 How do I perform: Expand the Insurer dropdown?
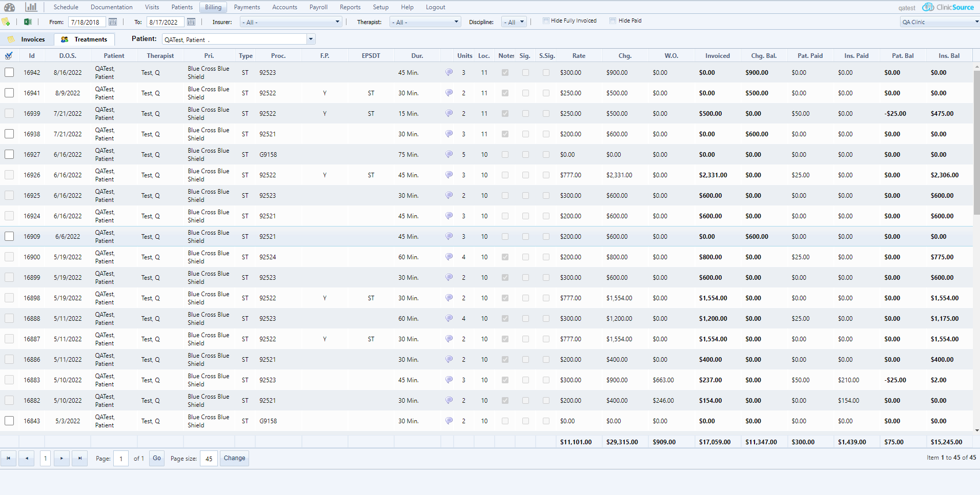click(x=337, y=22)
